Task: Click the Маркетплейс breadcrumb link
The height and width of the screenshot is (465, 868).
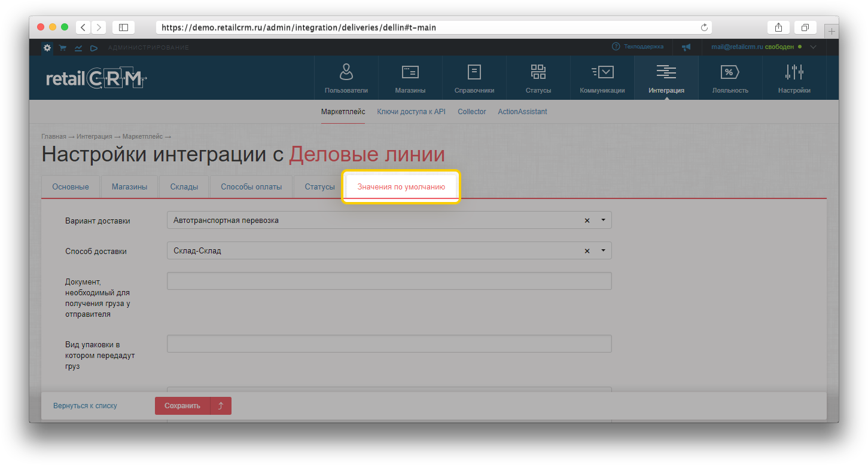Action: click(142, 137)
